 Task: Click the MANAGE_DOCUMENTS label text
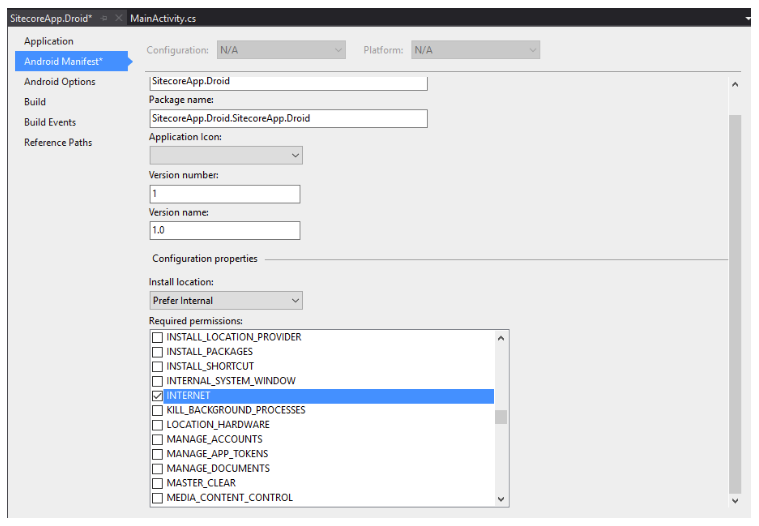218,469
